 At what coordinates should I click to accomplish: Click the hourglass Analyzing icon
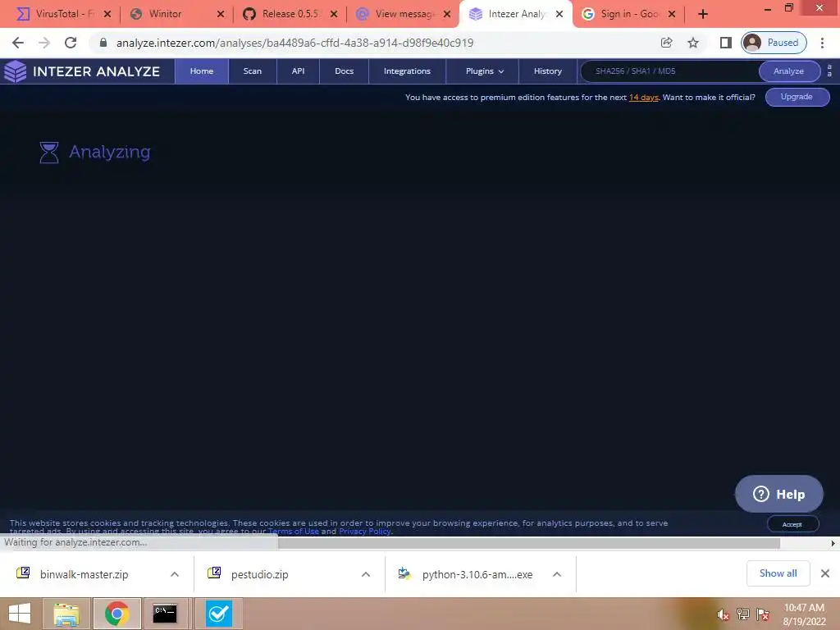pos(49,152)
